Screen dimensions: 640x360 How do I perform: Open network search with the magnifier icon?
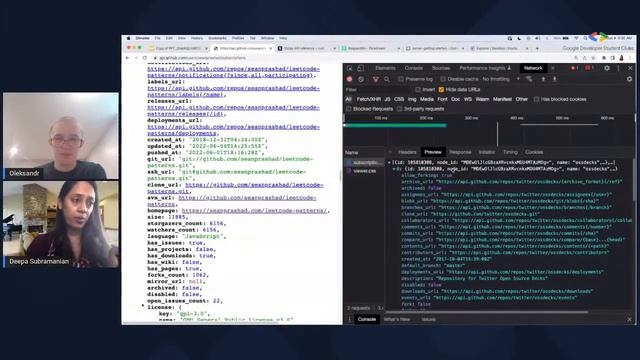click(x=387, y=79)
